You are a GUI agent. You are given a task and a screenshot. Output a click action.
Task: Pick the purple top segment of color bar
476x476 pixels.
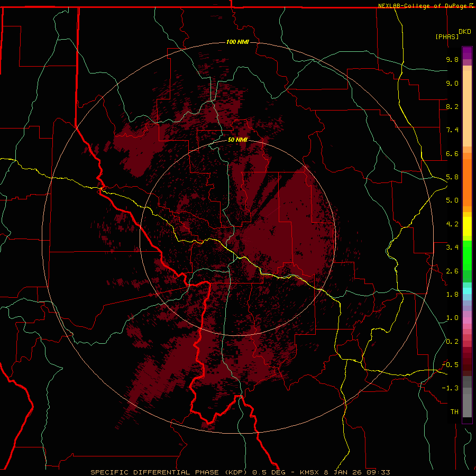[467, 53]
